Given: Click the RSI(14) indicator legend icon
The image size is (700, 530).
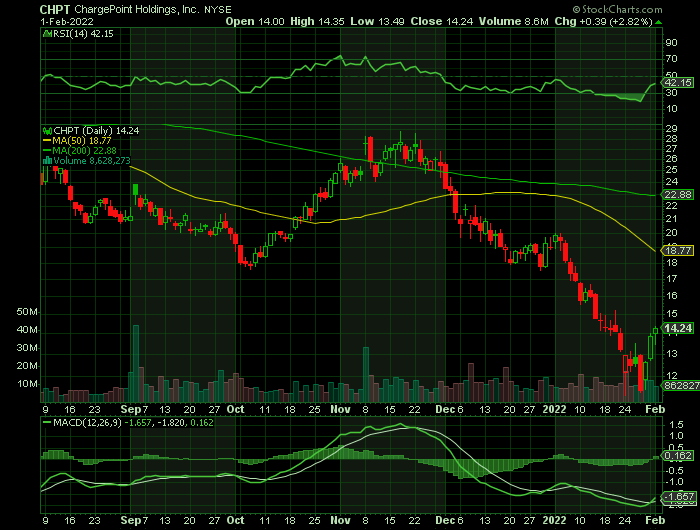Looking at the screenshot, I should [x=45, y=33].
